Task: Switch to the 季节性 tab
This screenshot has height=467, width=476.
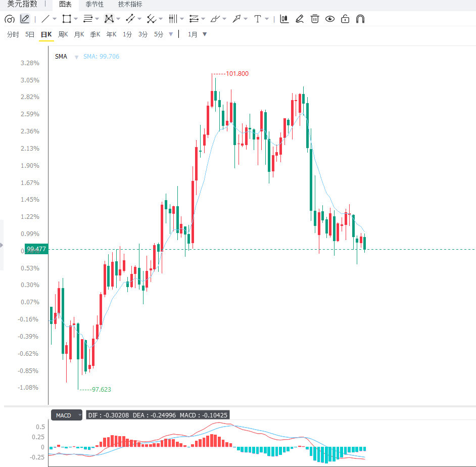Action: [x=94, y=4]
